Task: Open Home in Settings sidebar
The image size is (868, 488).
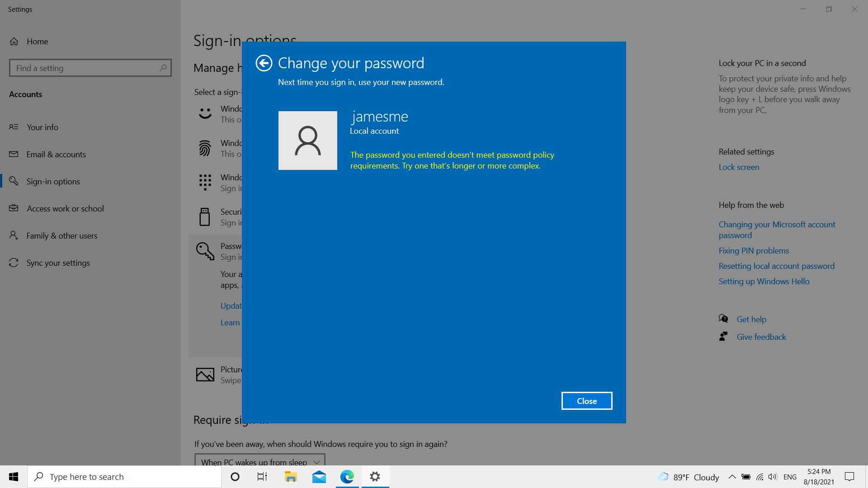Action: tap(37, 42)
